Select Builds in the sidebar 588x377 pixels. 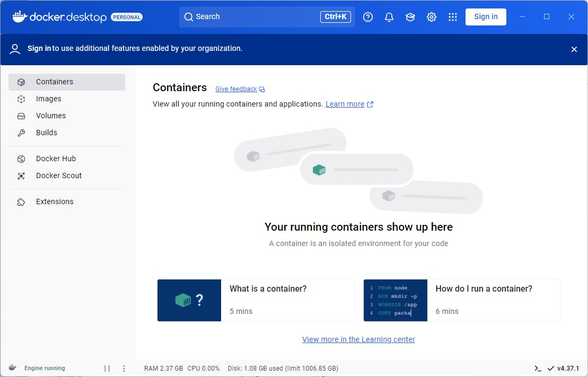(67, 133)
